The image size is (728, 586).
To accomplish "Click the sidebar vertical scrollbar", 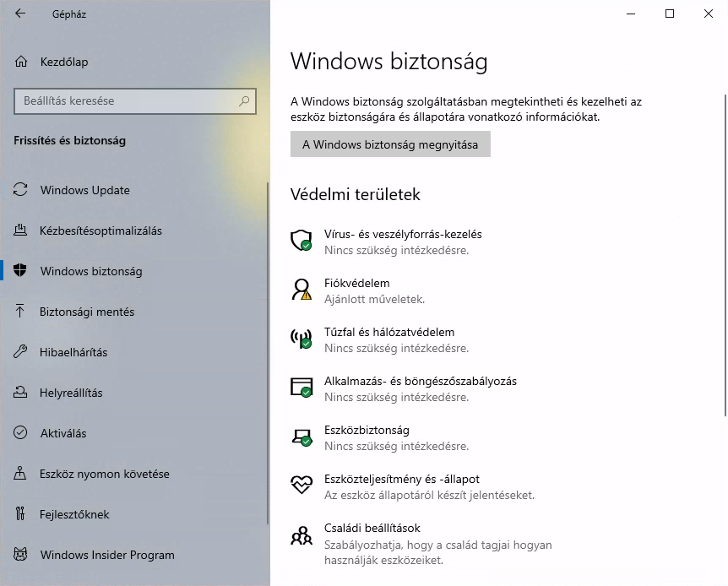I will 268,353.
